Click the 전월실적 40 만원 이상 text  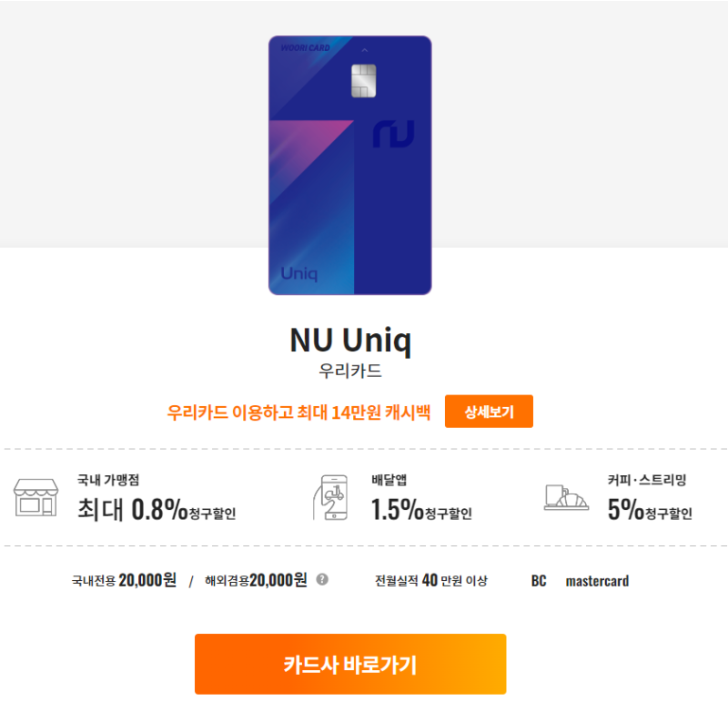(431, 580)
